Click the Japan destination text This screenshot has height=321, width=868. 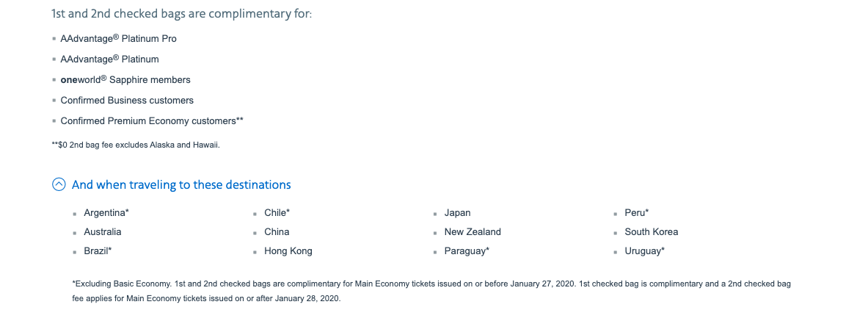tap(457, 213)
